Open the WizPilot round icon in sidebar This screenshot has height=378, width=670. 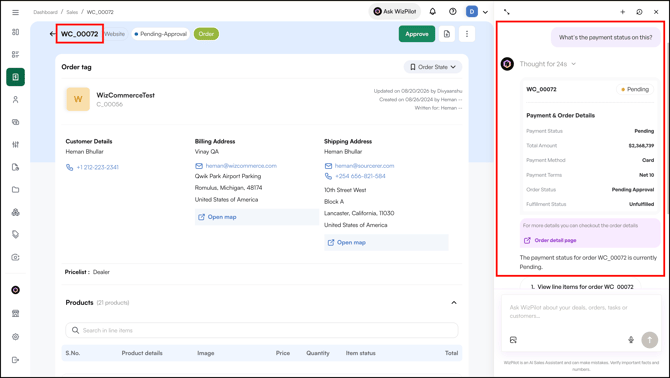tap(15, 290)
